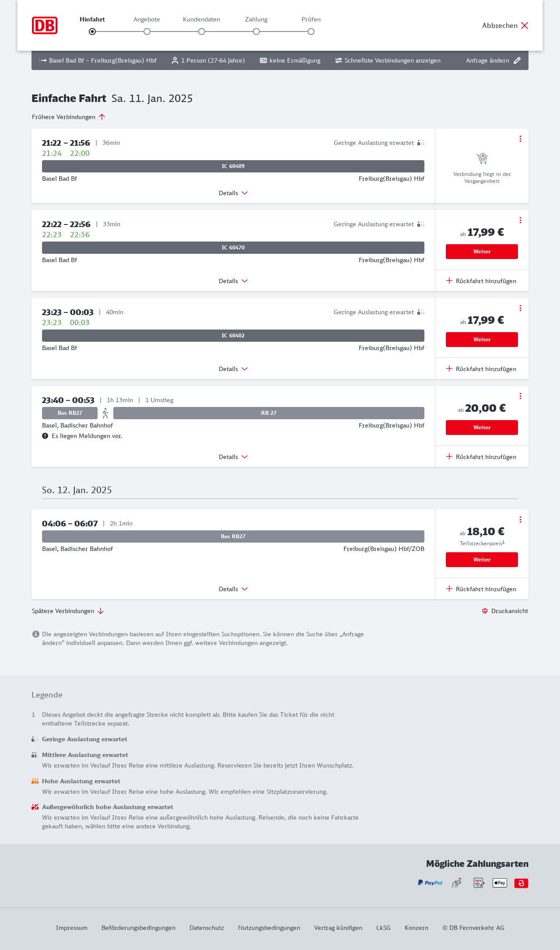The image size is (560, 950).
Task: Expand Details for the 23:40 RB 27 connection
Action: coord(233,457)
